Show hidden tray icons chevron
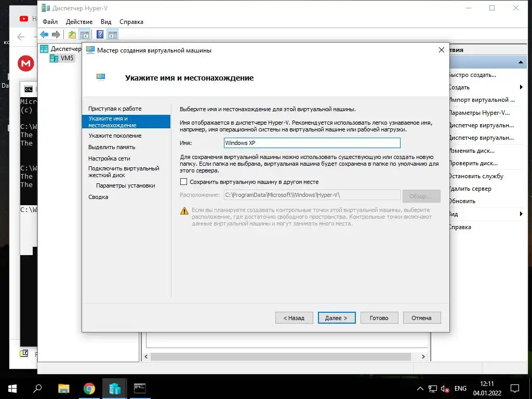The image size is (532, 399). (x=420, y=389)
